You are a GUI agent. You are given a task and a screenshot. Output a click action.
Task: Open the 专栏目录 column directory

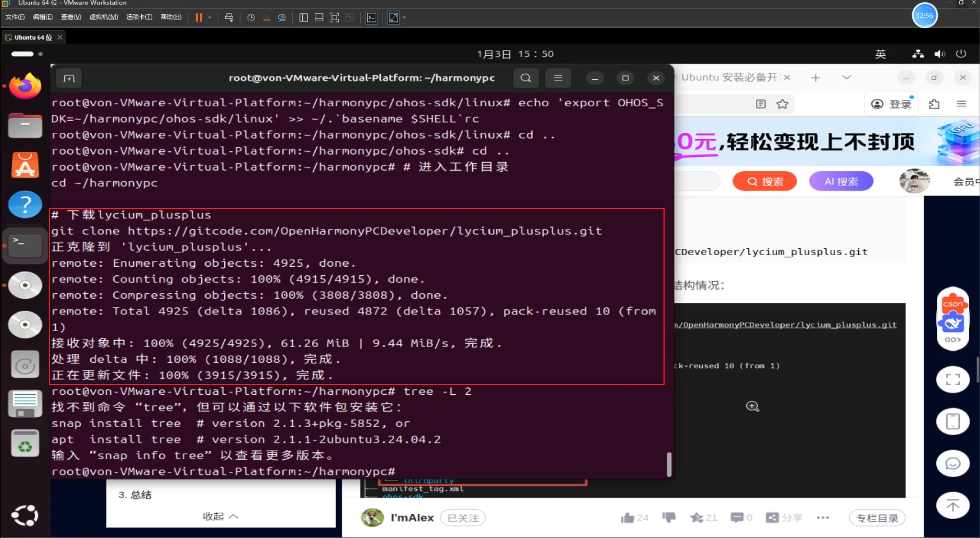[877, 517]
